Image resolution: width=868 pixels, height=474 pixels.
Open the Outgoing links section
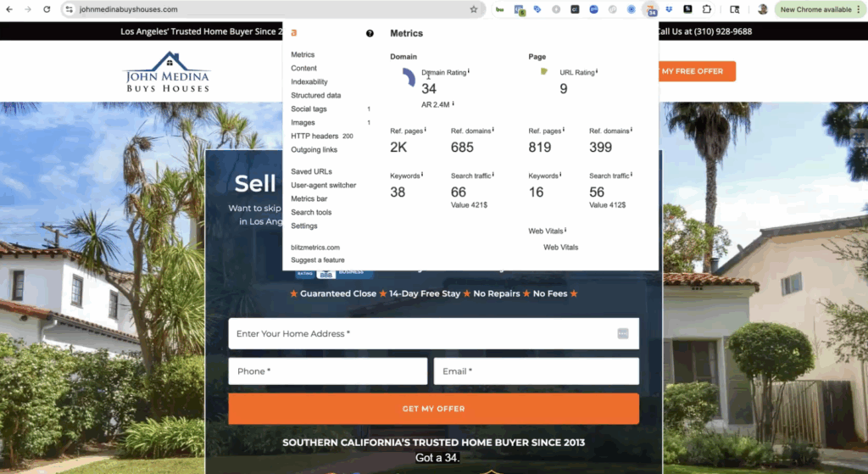314,150
